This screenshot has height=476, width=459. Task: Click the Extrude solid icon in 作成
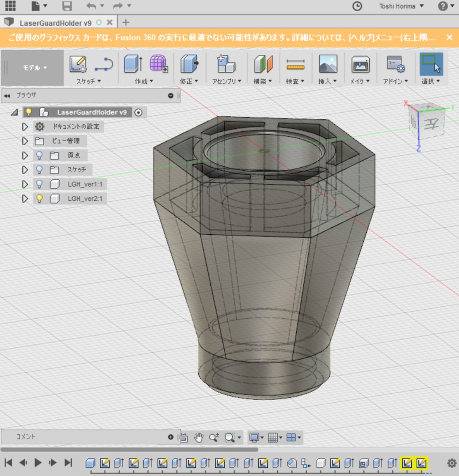coord(133,64)
